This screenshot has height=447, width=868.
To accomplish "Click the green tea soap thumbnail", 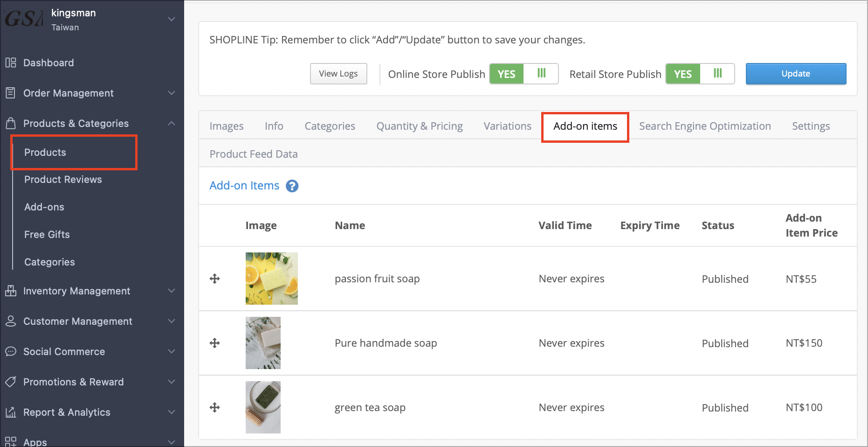I will coord(263,407).
